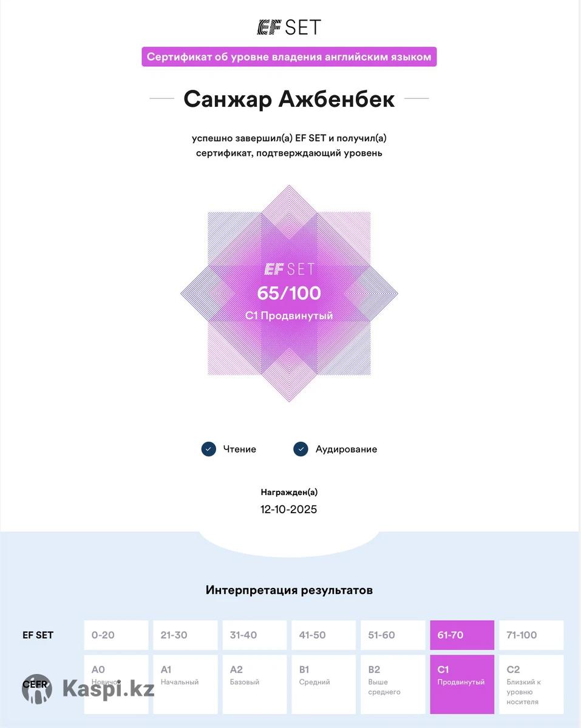Screen dimensions: 581x728
Task: Click the pink certificate title banner
Action: (x=289, y=57)
